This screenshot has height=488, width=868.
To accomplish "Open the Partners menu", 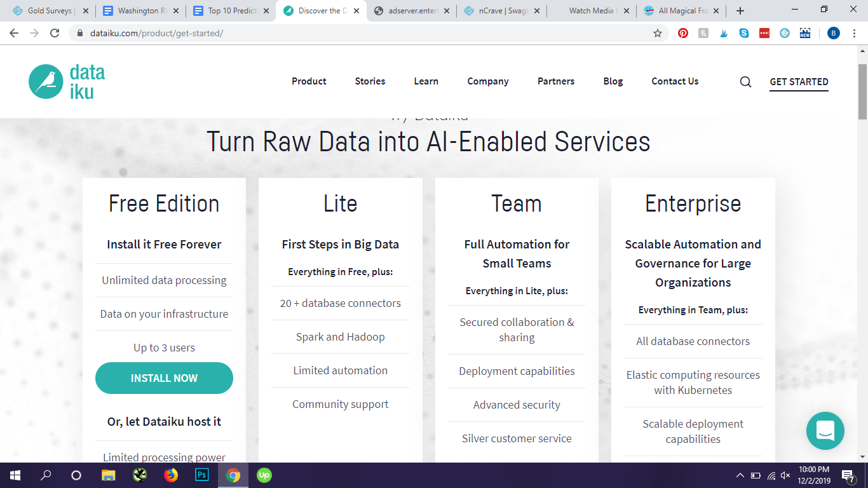I will [556, 81].
